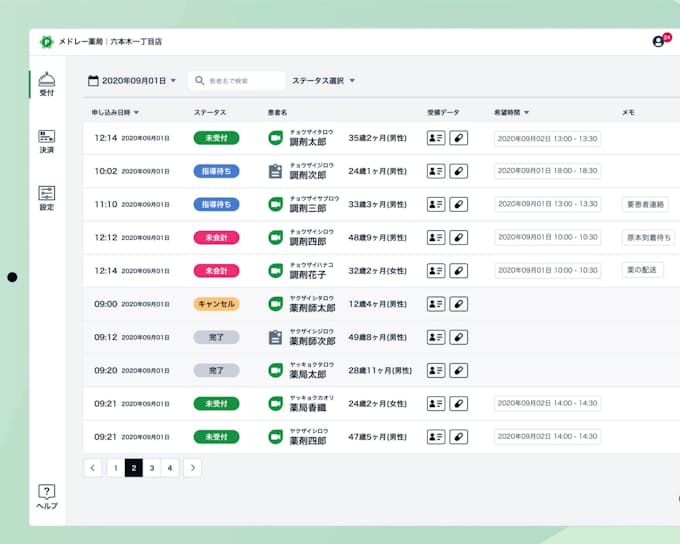Click the user account icon with notification badge
Viewport: 680px width, 544px height.
pyautogui.click(x=658, y=42)
